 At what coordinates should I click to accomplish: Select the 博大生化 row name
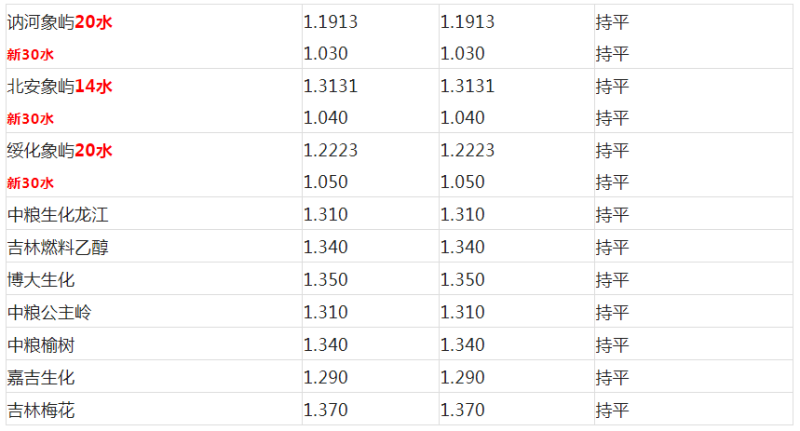point(41,280)
